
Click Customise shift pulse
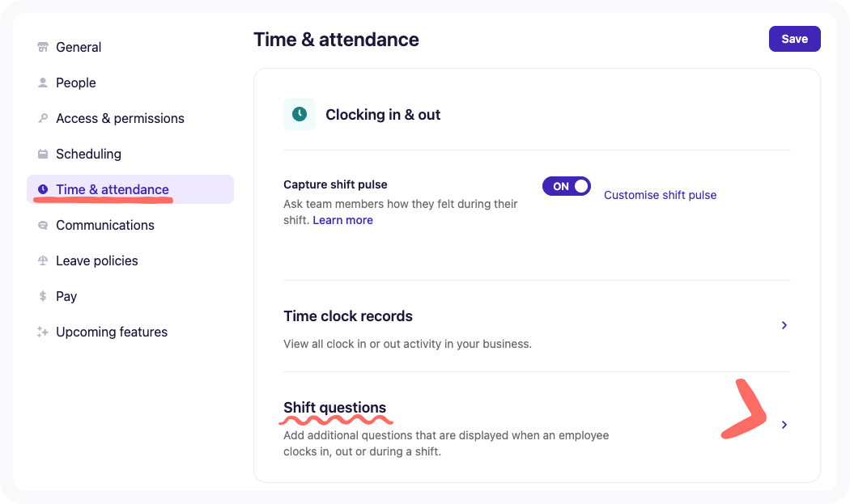pyautogui.click(x=660, y=195)
